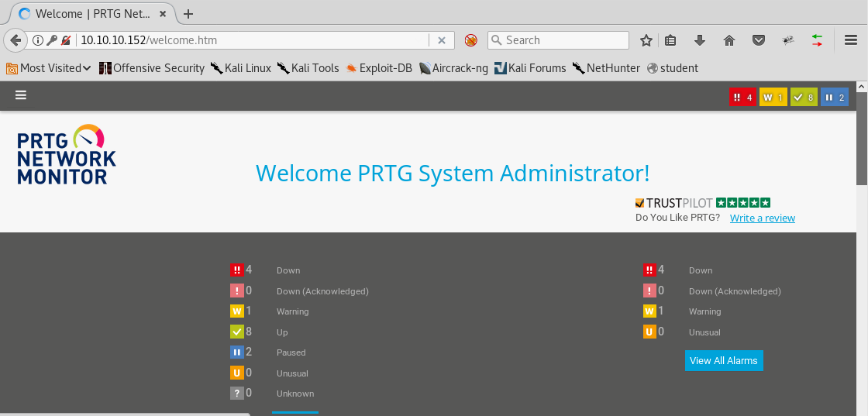Click the green Up sensors badge in header
Viewport: 868px width, 416px height.
click(804, 98)
